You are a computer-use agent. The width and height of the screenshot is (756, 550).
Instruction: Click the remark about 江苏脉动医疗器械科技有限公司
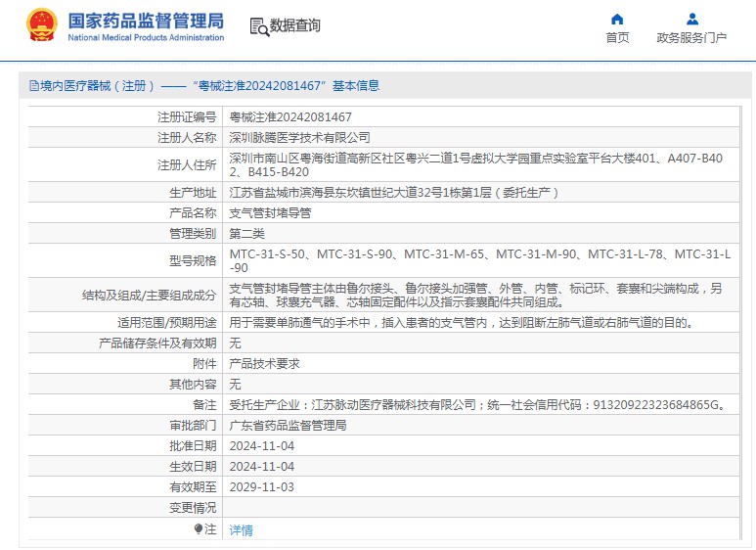pyautogui.click(x=478, y=405)
